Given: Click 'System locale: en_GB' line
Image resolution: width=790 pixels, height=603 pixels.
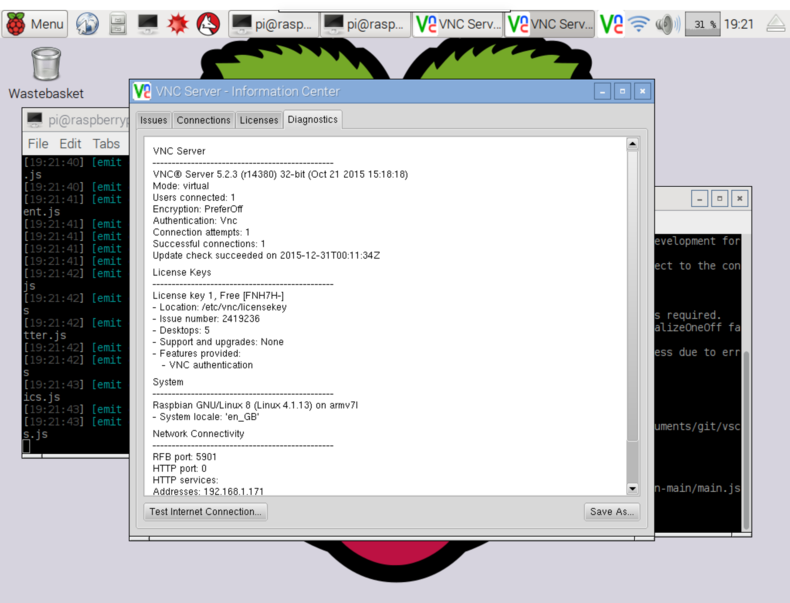Looking at the screenshot, I should pyautogui.click(x=206, y=417).
